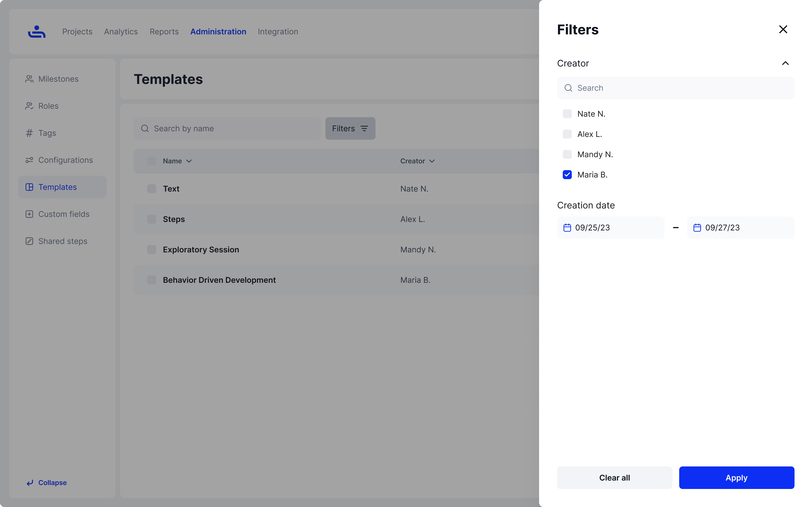Click the Tags hash icon
Image resolution: width=812 pixels, height=507 pixels.
tap(29, 133)
